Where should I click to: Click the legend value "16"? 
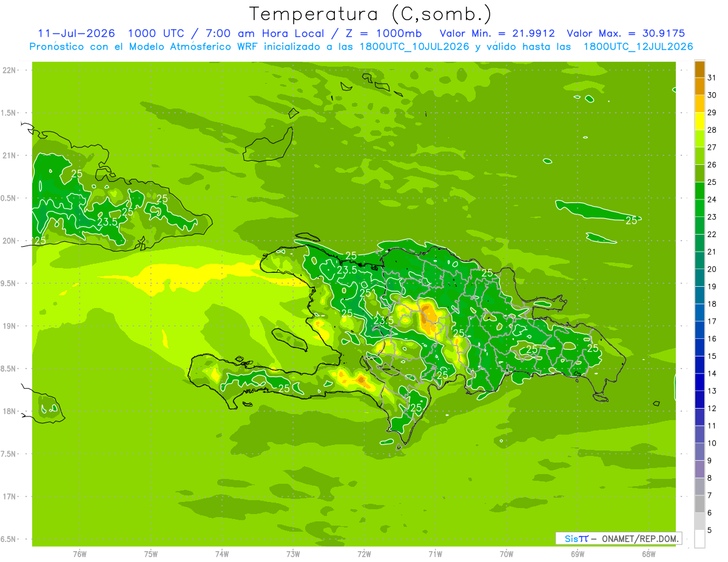712,339
